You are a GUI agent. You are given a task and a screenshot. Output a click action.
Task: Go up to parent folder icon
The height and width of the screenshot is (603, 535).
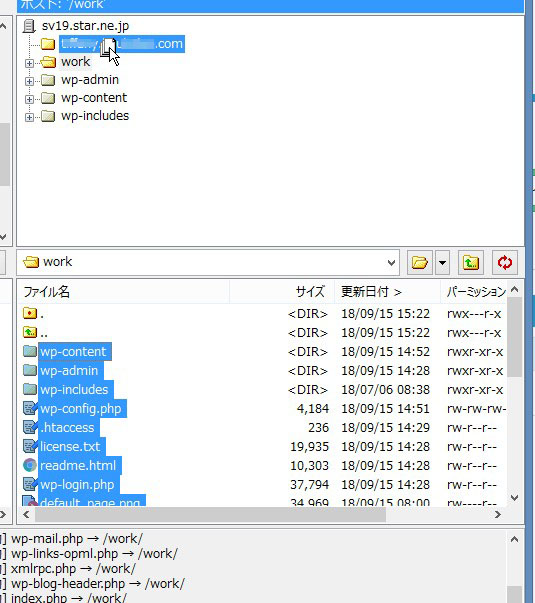click(471, 263)
